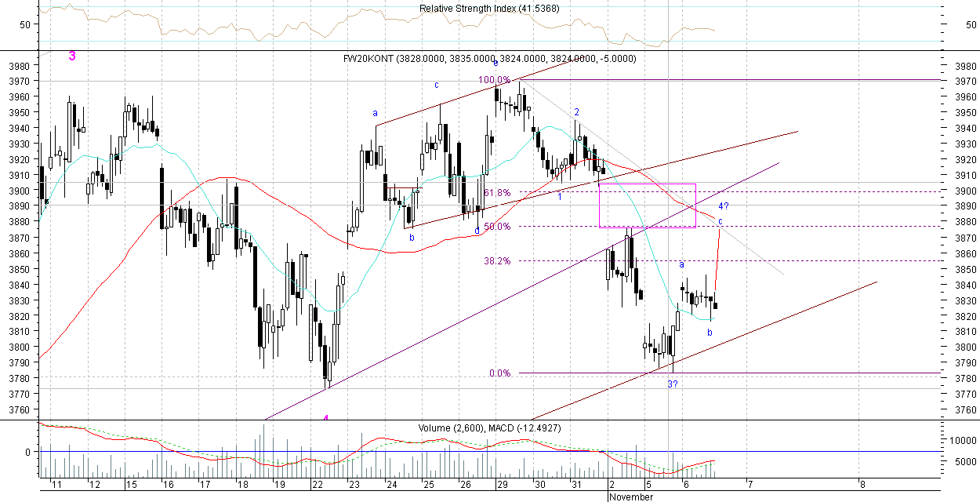
Task: Click the November month label
Action: coord(631,497)
